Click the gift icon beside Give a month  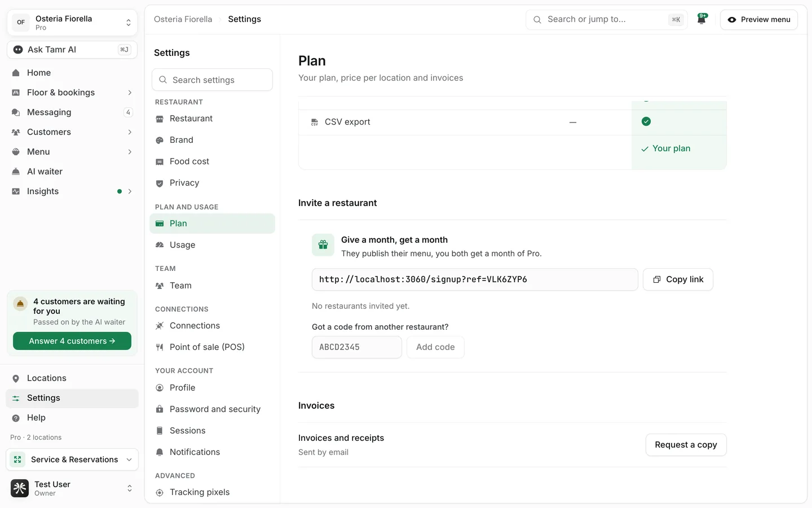[323, 245]
